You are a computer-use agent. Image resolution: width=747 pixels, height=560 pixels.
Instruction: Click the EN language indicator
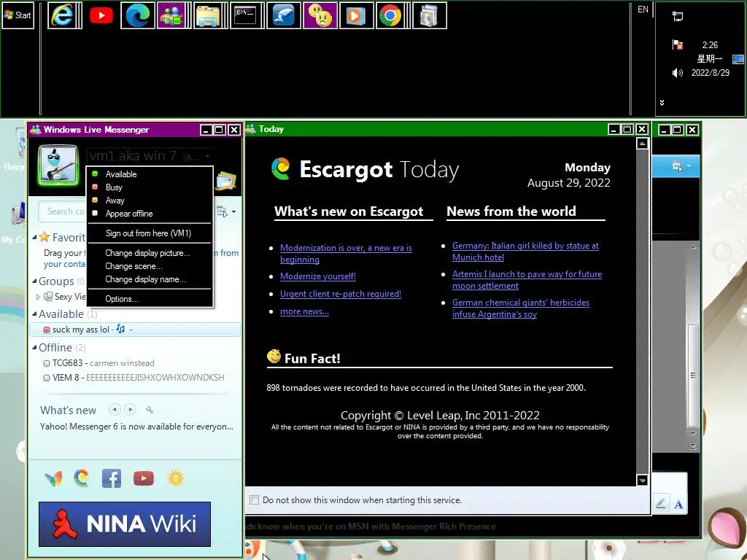(643, 9)
